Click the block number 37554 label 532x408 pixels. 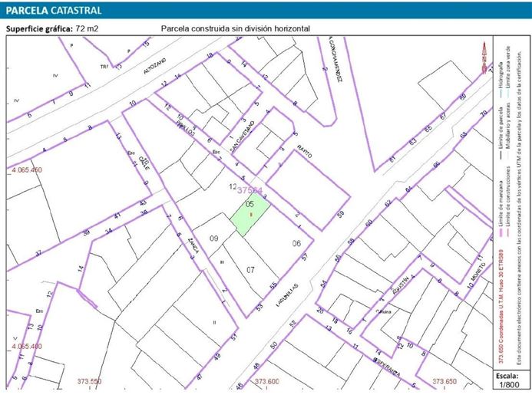coord(249,190)
